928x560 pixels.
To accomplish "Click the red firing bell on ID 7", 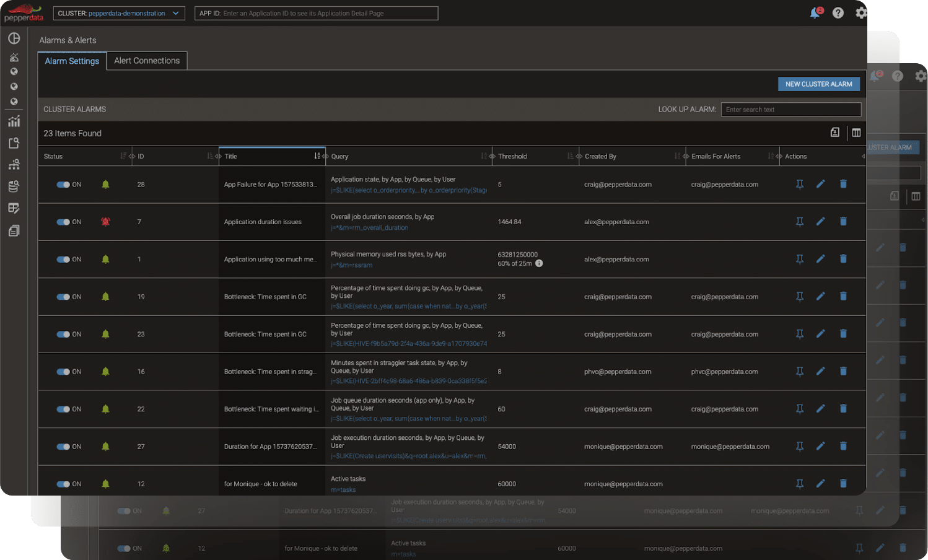I will [105, 222].
